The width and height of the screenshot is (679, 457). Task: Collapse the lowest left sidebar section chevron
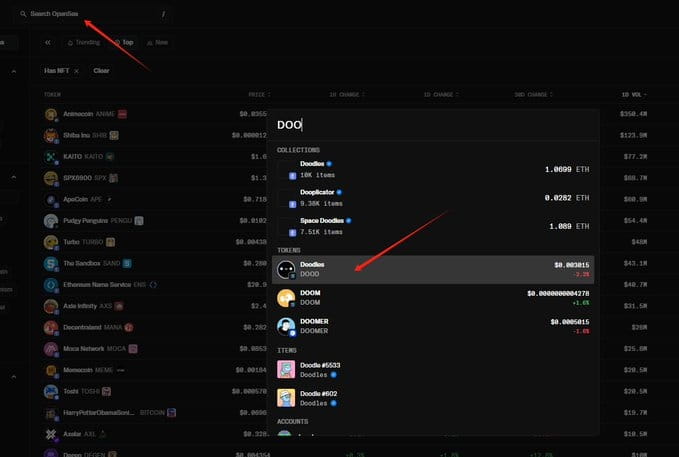coord(14,377)
